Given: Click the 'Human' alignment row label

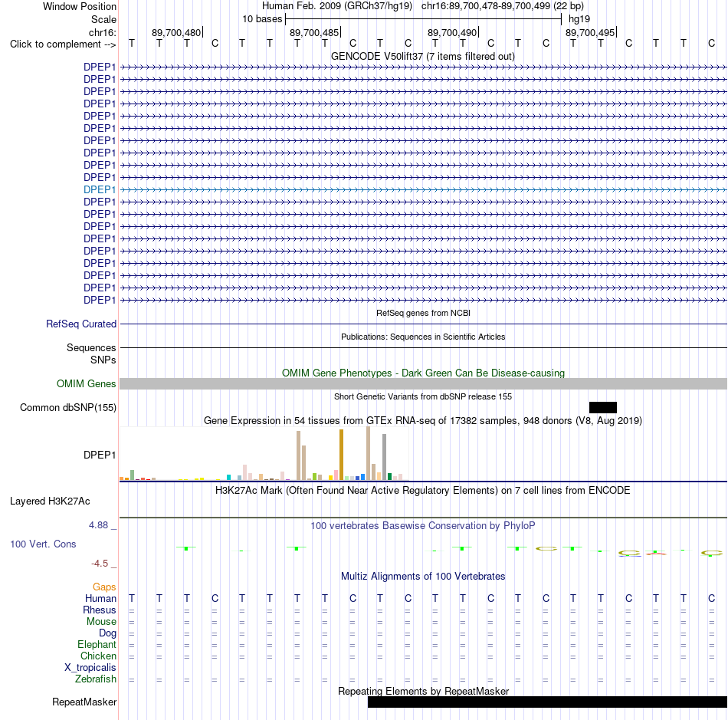Looking at the screenshot, I should [100, 599].
